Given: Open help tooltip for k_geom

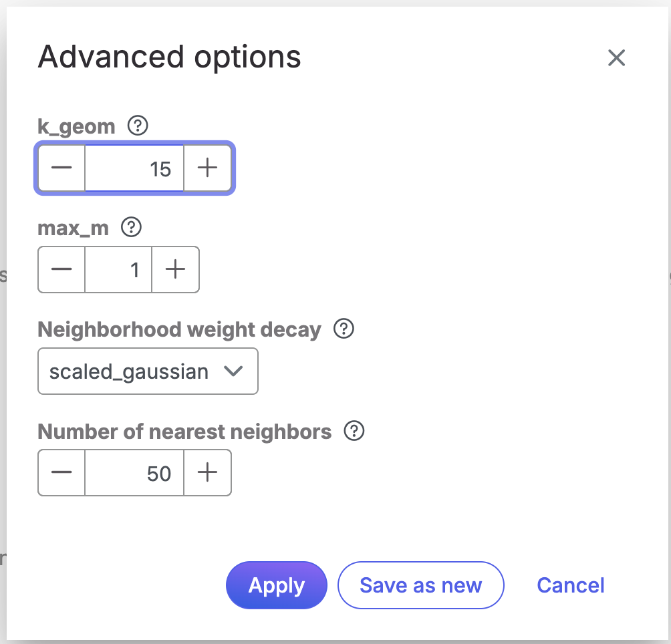Looking at the screenshot, I should (138, 126).
